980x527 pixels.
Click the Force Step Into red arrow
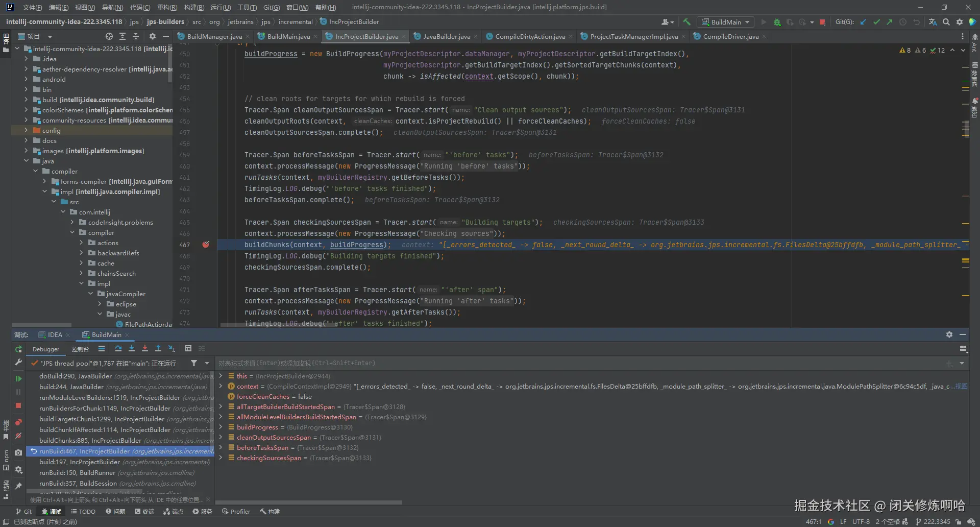coord(145,348)
